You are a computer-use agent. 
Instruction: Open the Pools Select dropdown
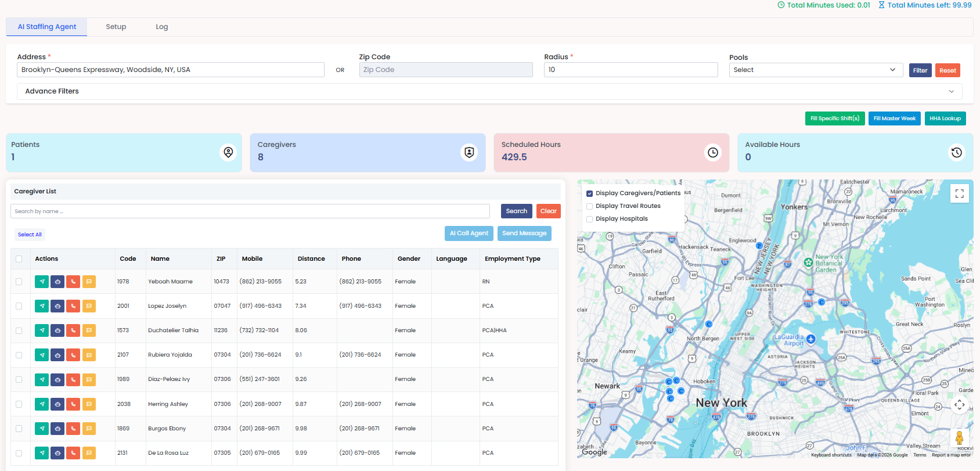tap(816, 70)
